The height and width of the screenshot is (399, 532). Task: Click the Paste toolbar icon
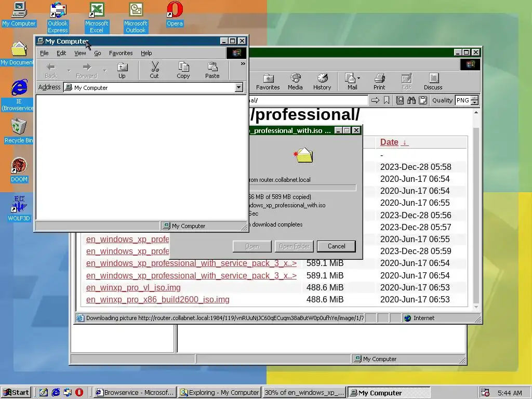click(x=212, y=71)
